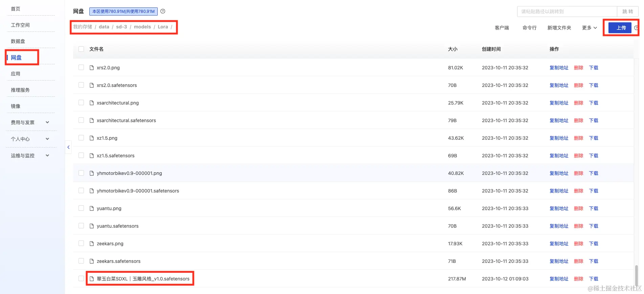Click 我的存储 breadcrumb

[x=83, y=27]
